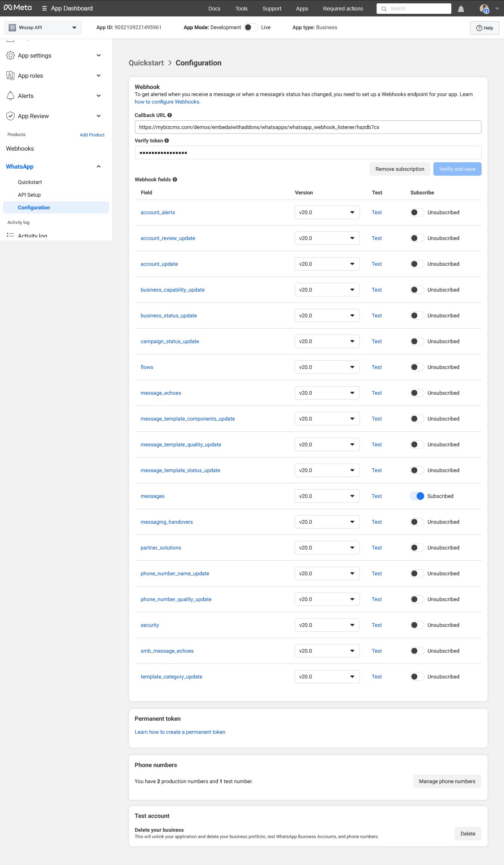Click Verify token info icon

167,141
